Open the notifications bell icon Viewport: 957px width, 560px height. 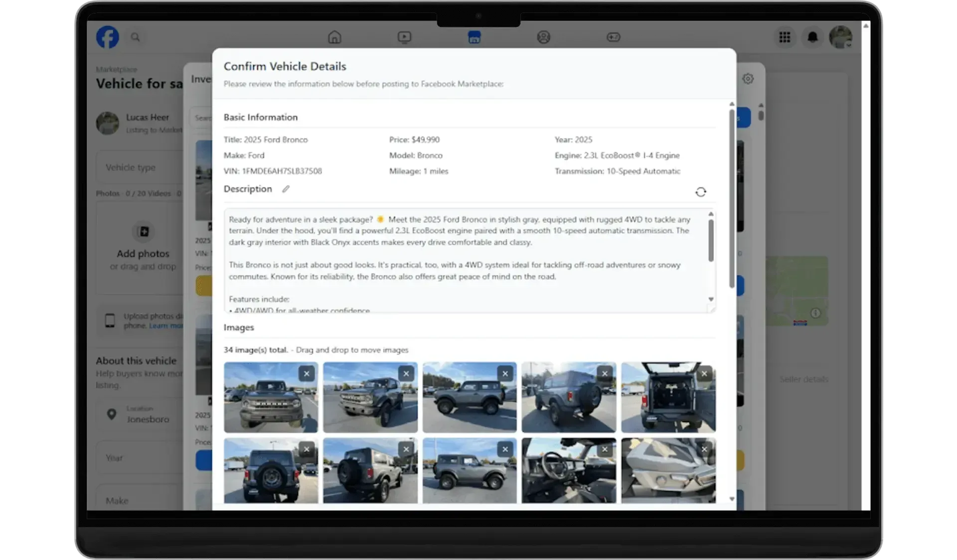pyautogui.click(x=812, y=37)
